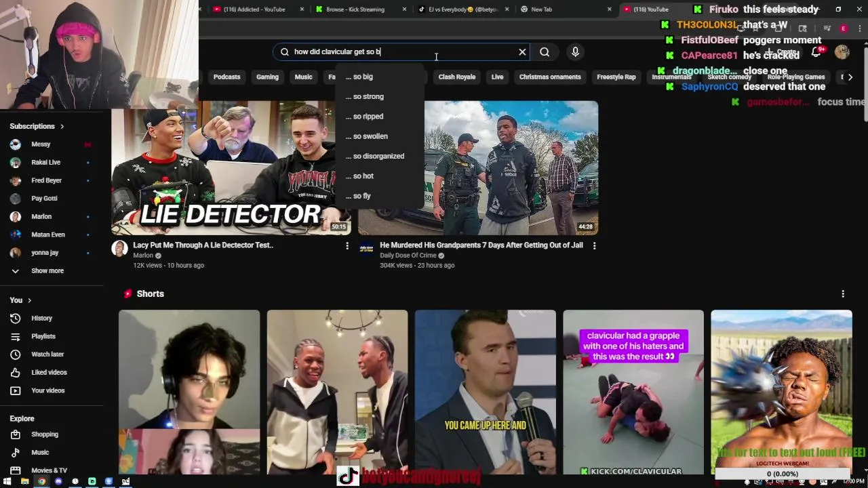Viewport: 868px width, 488px height.
Task: Open Music in Explore section
Action: (x=40, y=452)
